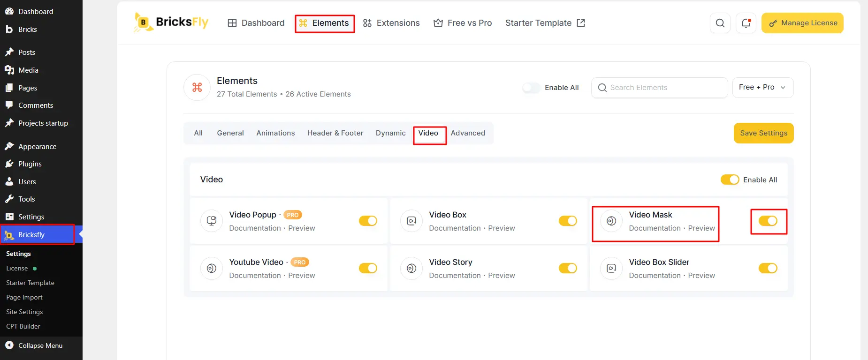The image size is (868, 360).
Task: Switch to the Dynamic tab
Action: (x=391, y=133)
